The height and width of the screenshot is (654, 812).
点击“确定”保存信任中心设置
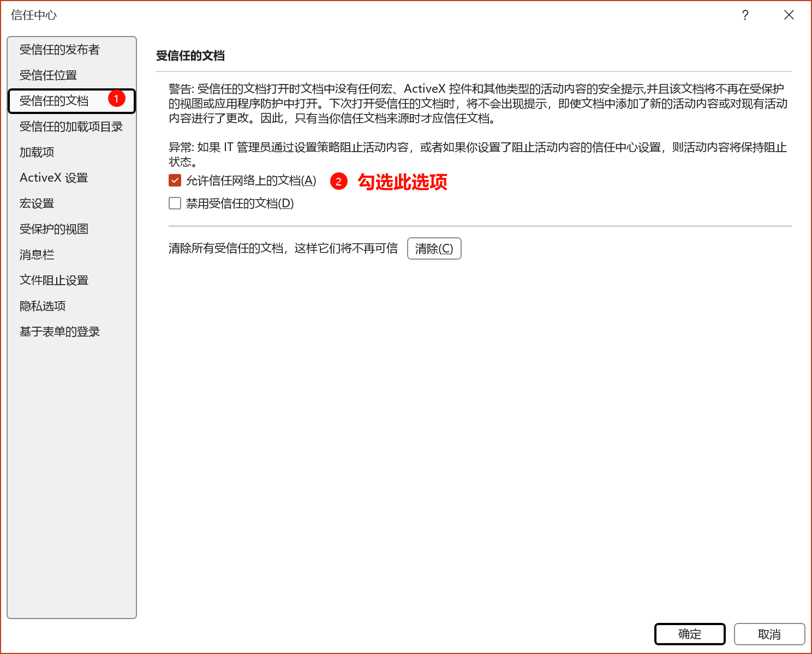(689, 634)
